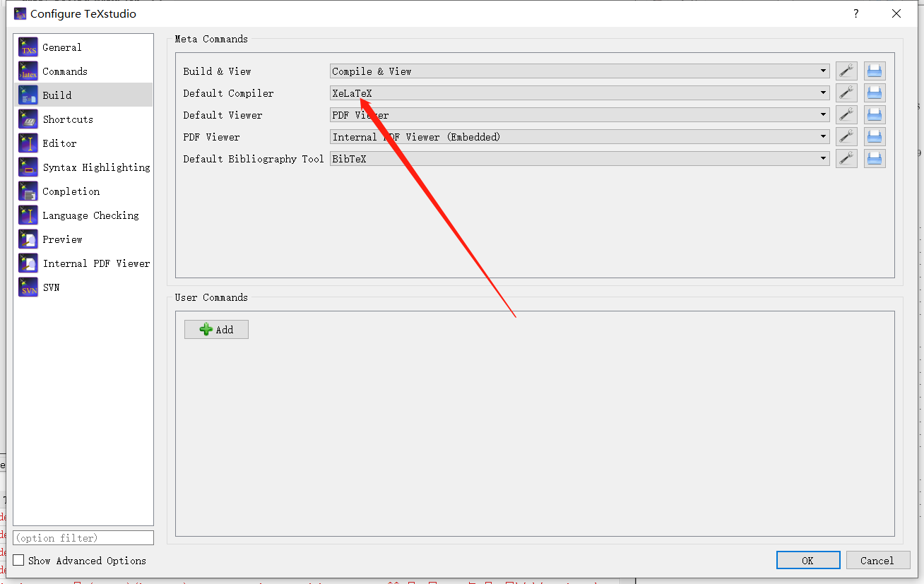Confirm settings with OK button
The height and width of the screenshot is (584, 924).
click(807, 560)
